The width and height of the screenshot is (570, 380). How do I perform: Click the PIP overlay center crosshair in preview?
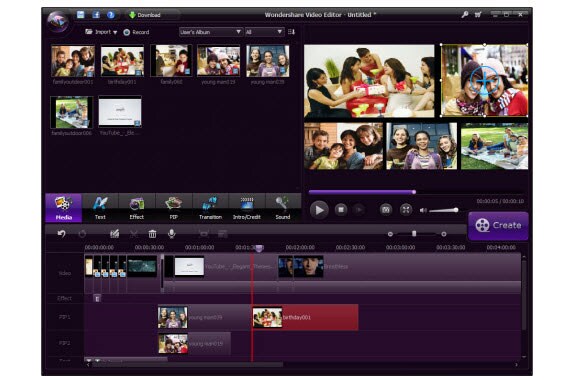[x=485, y=80]
